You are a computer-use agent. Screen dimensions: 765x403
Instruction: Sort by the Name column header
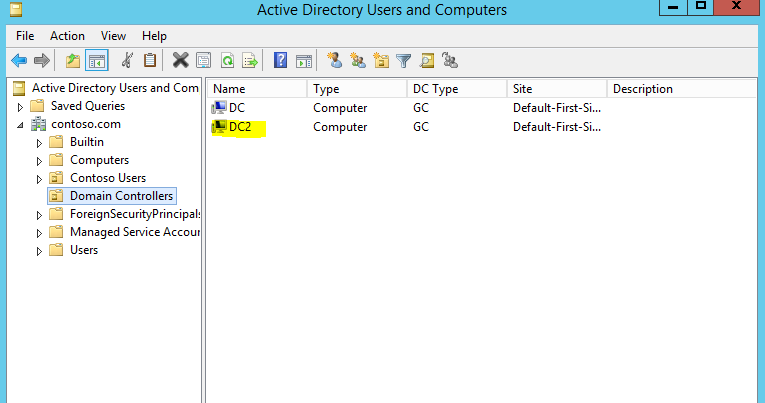[257, 89]
